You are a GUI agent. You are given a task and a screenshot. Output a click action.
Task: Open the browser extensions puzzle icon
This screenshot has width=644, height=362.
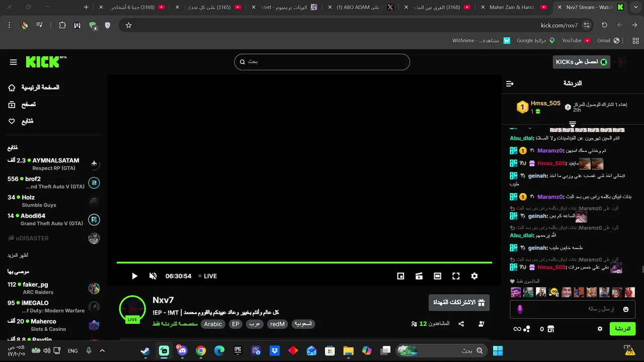tap(62, 25)
